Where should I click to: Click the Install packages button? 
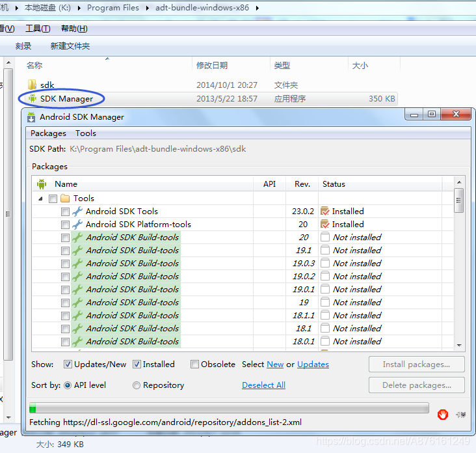coord(416,364)
